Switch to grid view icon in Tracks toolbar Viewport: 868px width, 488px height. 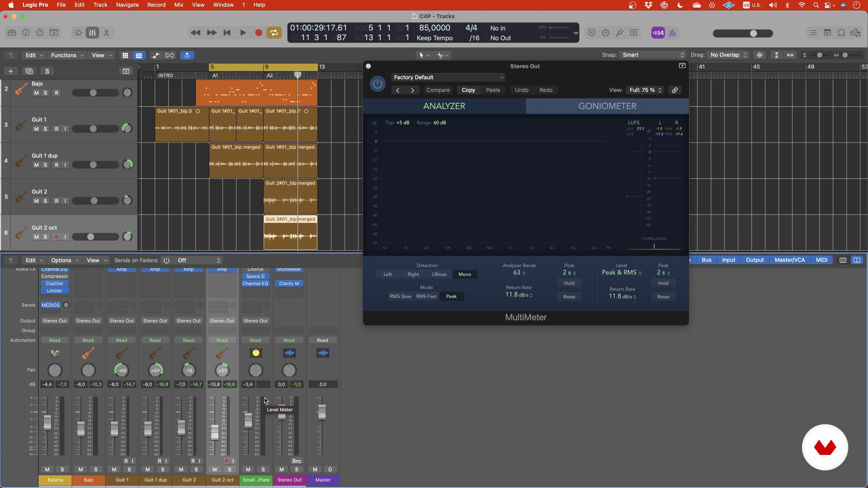tap(125, 55)
